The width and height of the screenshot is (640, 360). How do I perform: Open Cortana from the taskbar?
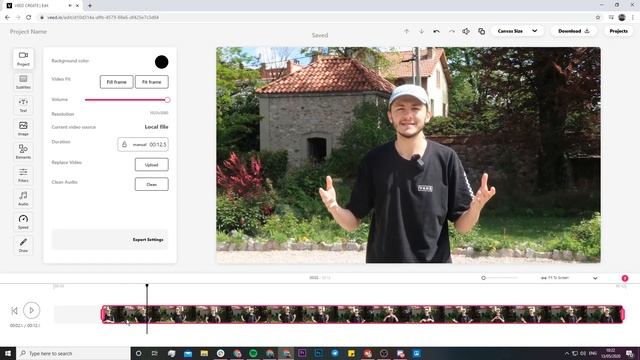click(138, 353)
